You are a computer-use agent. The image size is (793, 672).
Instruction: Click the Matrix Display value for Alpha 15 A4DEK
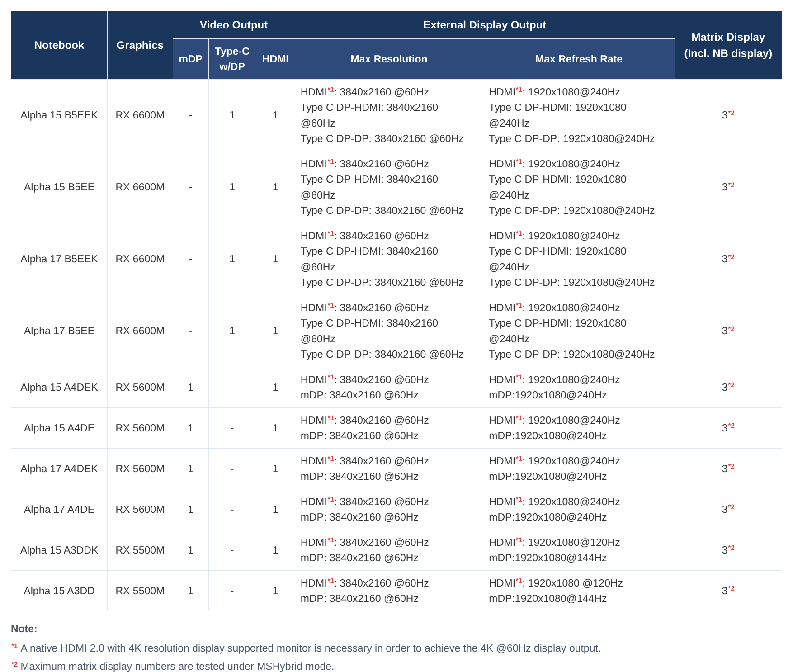pyautogui.click(x=728, y=387)
